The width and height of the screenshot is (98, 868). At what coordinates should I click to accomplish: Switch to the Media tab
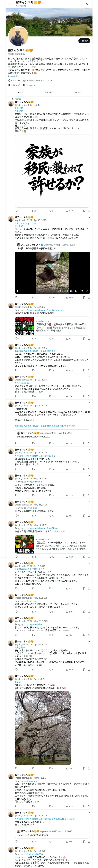[x=78, y=92]
